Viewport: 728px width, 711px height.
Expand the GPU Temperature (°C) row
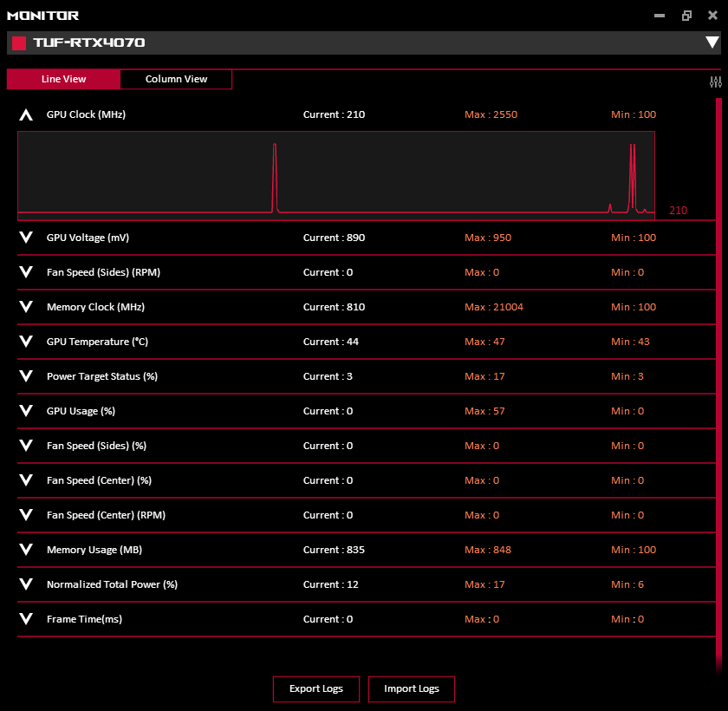26,342
